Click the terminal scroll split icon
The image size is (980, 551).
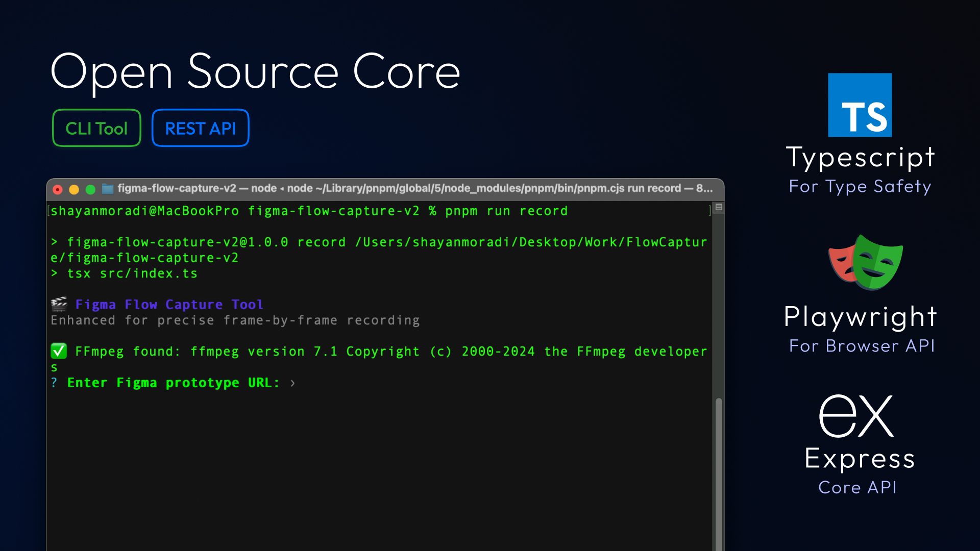pyautogui.click(x=719, y=207)
